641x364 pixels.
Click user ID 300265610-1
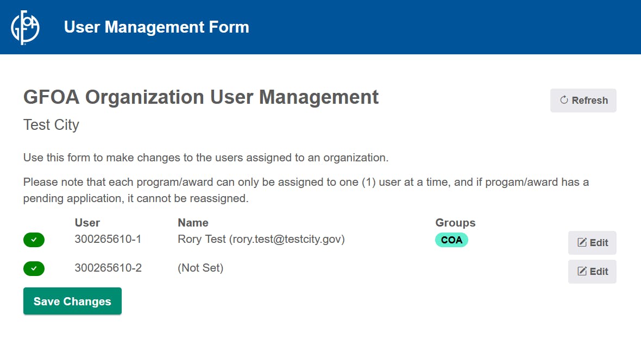pyautogui.click(x=108, y=239)
